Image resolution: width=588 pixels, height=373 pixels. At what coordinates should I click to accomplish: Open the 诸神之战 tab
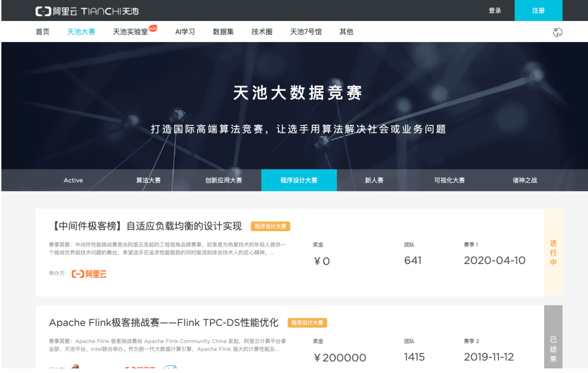[x=525, y=181]
